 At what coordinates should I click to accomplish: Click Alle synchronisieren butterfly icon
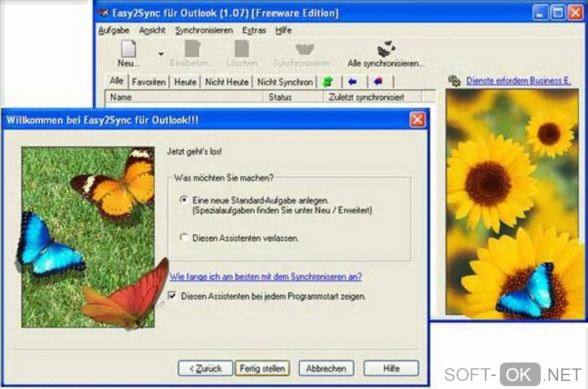[x=386, y=49]
